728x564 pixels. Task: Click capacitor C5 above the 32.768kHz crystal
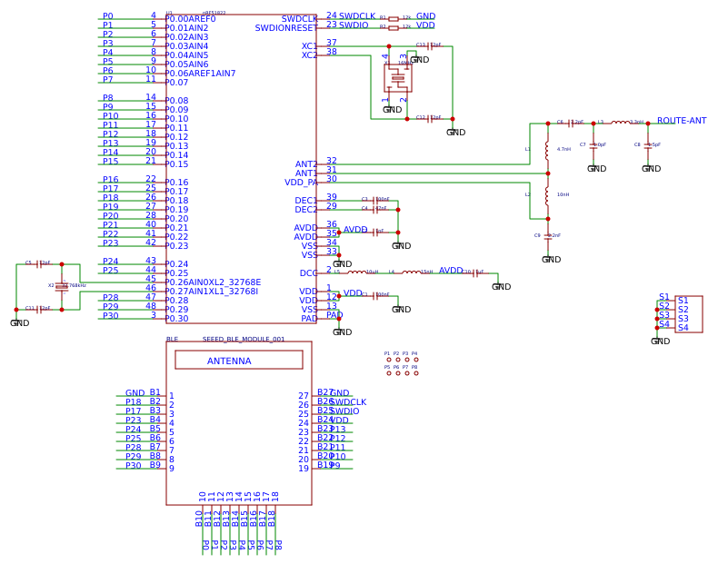pyautogui.click(x=39, y=263)
